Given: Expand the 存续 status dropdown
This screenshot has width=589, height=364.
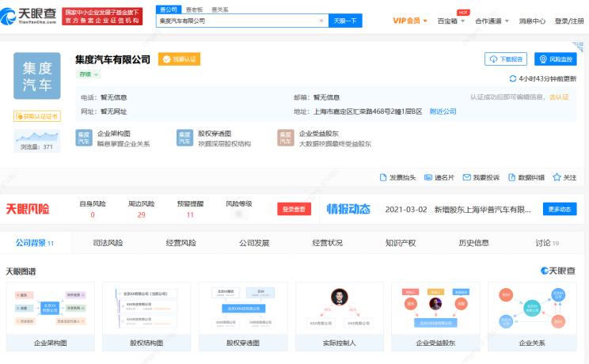Looking at the screenshot, I should 88,74.
